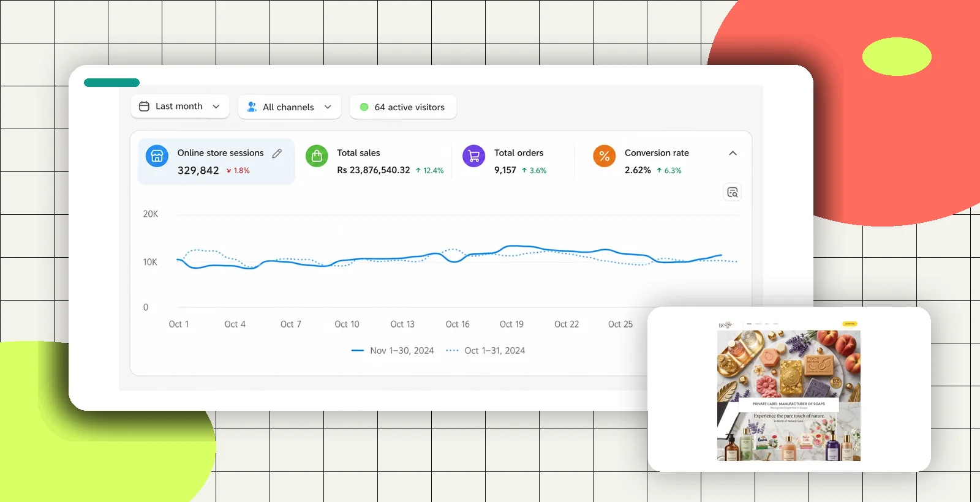Screen dimensions: 980x502
Task: Click the person icon in All channels
Action: pyautogui.click(x=252, y=107)
